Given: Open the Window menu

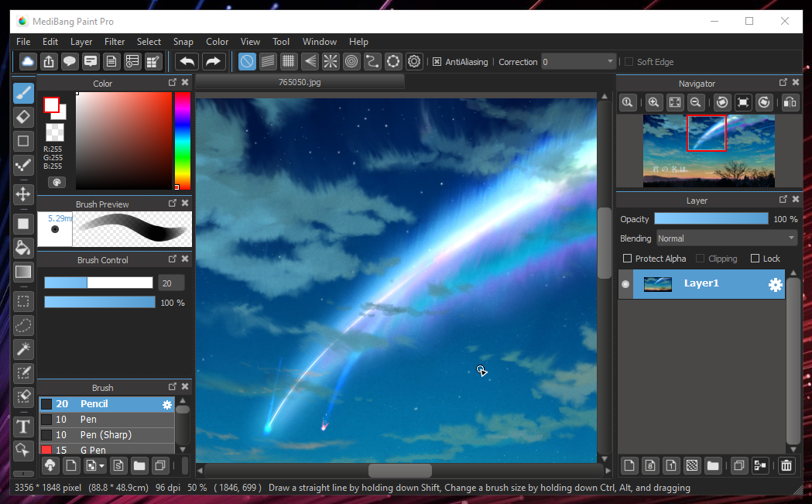Looking at the screenshot, I should tap(320, 42).
